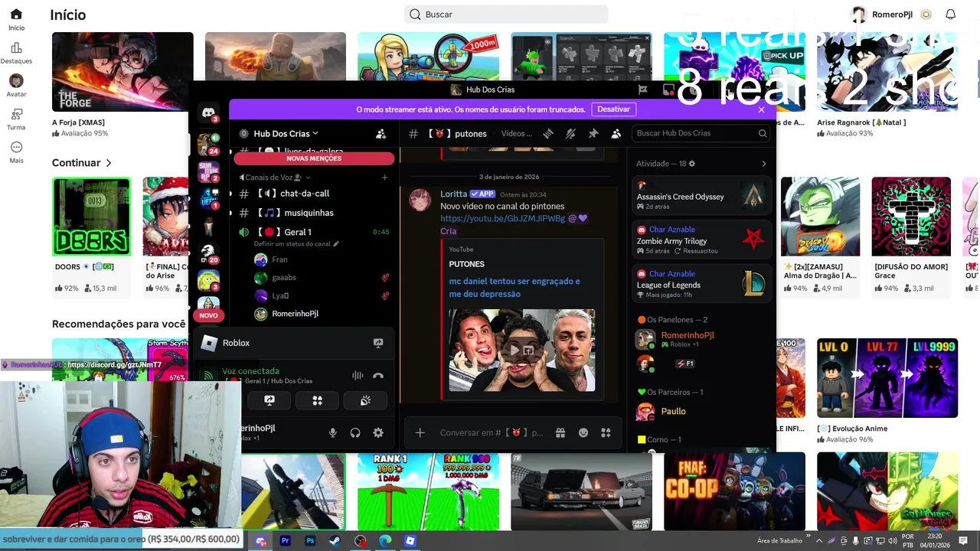Create channel plus in Canais de Voz
Screen dimensions: 980x551
tap(384, 178)
